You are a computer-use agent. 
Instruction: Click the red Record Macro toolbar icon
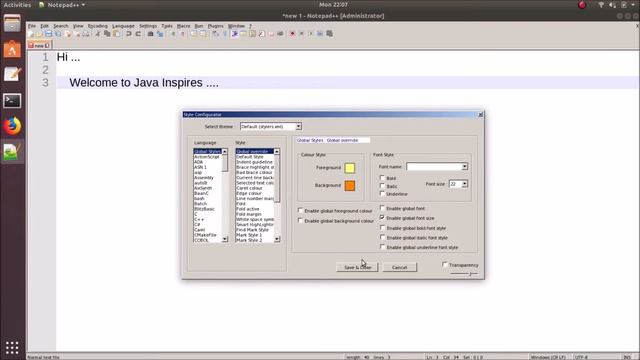click(292, 34)
